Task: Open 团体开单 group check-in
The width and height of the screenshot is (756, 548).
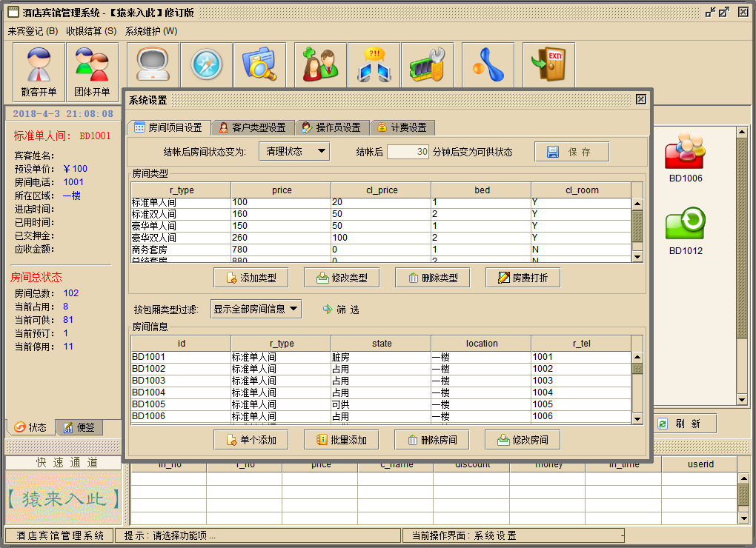Action: 92,72
